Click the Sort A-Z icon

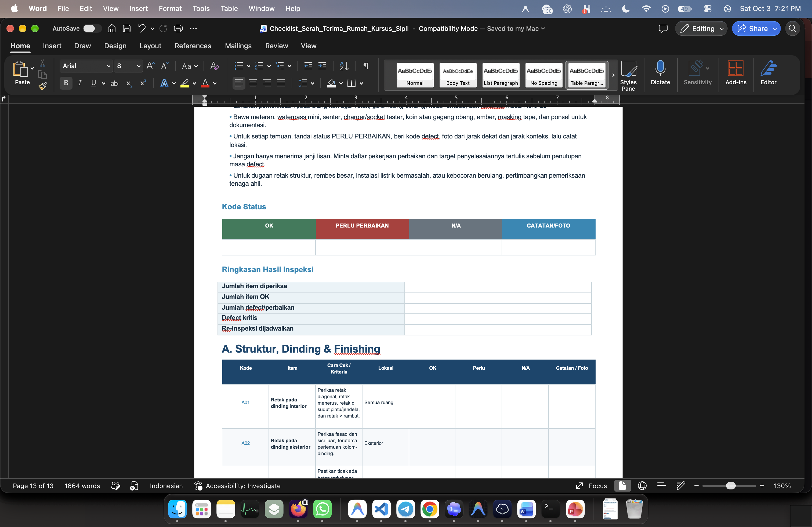344,66
